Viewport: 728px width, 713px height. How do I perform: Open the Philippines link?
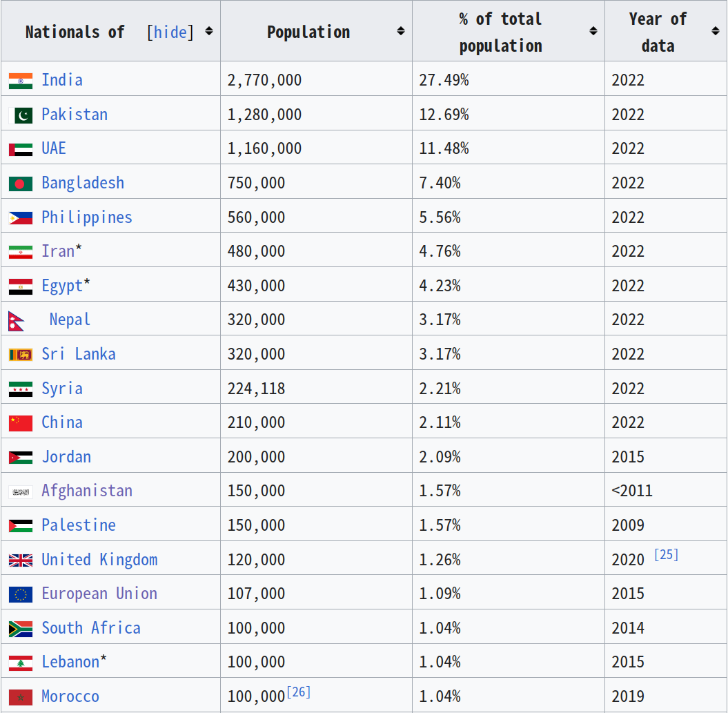click(87, 217)
